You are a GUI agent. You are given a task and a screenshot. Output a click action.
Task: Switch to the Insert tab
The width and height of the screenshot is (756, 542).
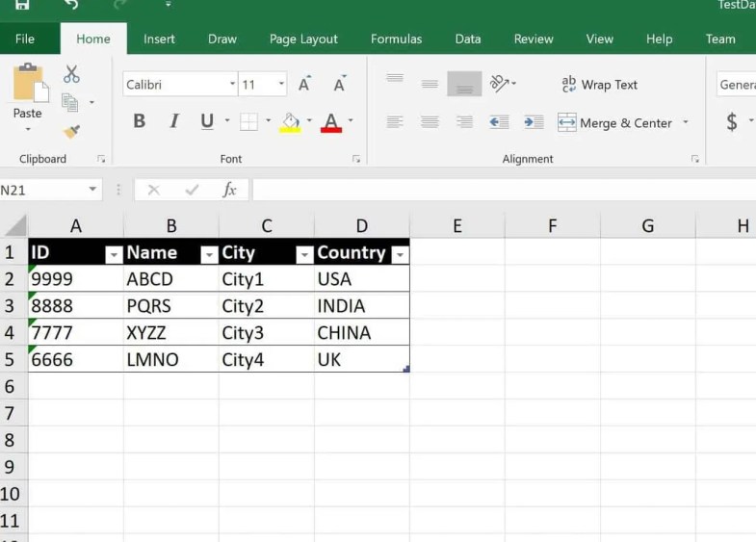pyautogui.click(x=159, y=39)
